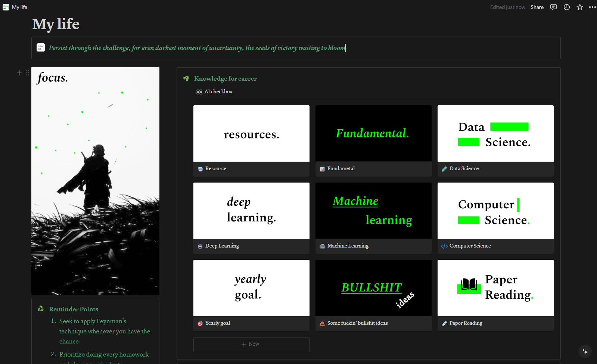Open the Fundamental card thumbnail
This screenshot has width=597, height=364.
coord(373,133)
